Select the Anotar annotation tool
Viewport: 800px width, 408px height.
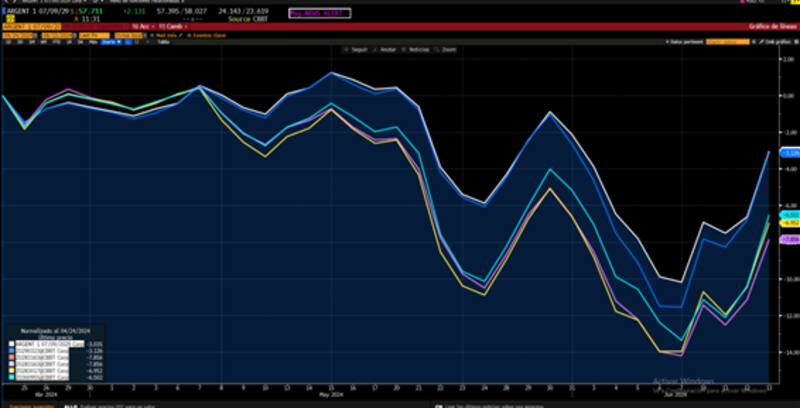tap(385, 47)
